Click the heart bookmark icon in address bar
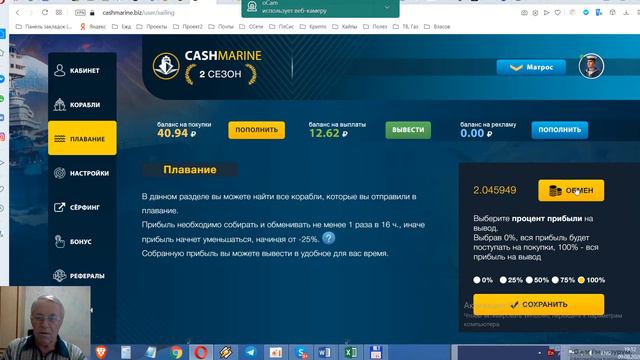This screenshot has height=360, width=640. coord(558,13)
